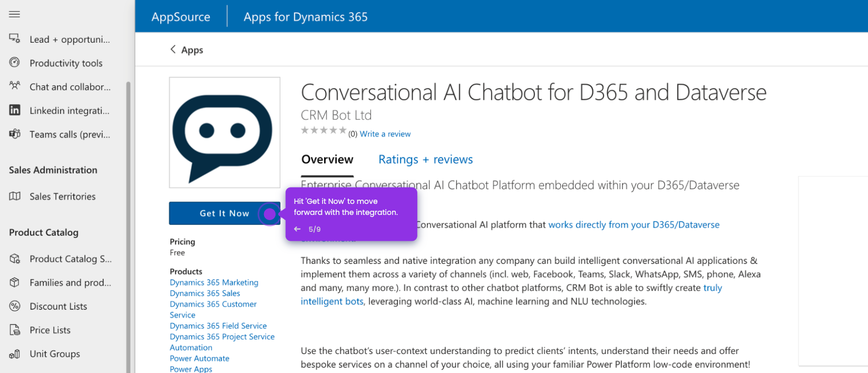Open Lead + opportunity settings
Screen dimensions: 868x373
[x=70, y=40]
